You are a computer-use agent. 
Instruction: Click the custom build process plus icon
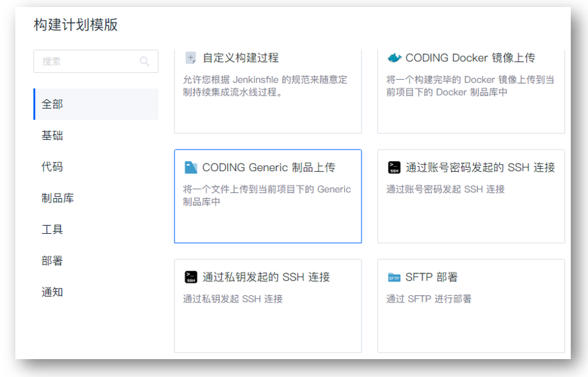(x=191, y=58)
